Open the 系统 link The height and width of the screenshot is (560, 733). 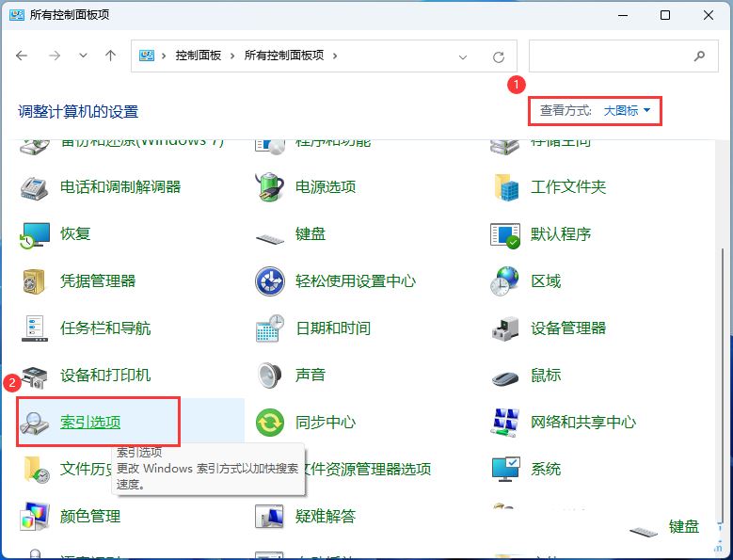pos(546,469)
